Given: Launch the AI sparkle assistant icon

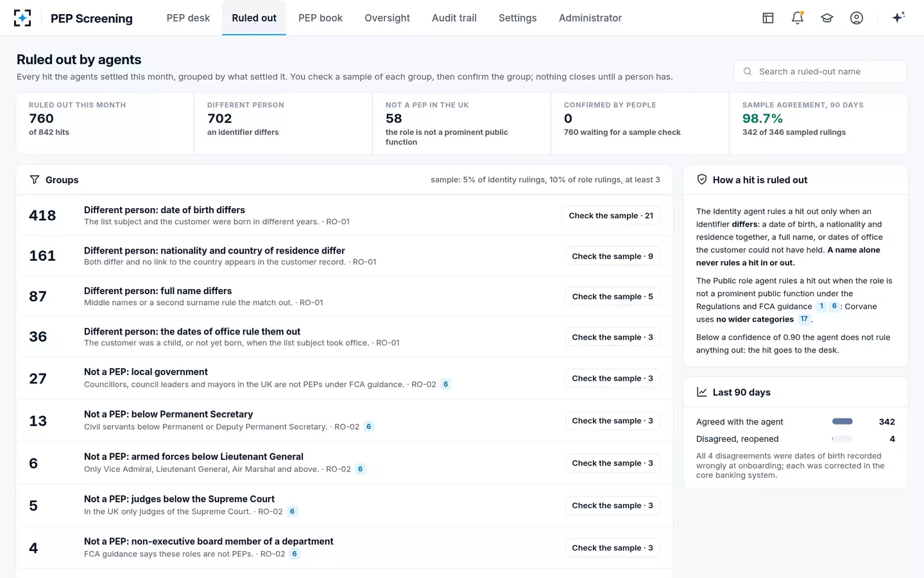Looking at the screenshot, I should [898, 17].
